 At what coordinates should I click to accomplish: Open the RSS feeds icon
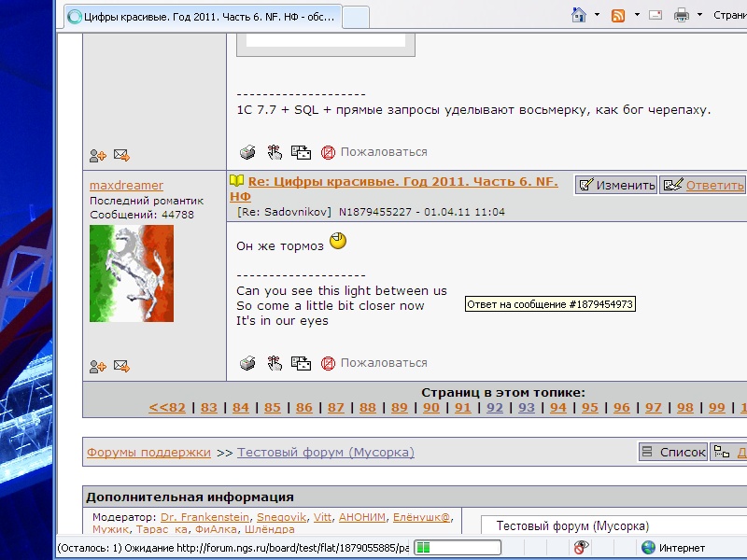(618, 16)
